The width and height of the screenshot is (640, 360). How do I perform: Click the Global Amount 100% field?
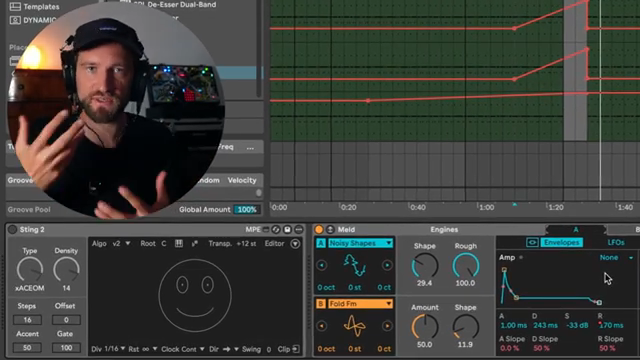pos(247,209)
